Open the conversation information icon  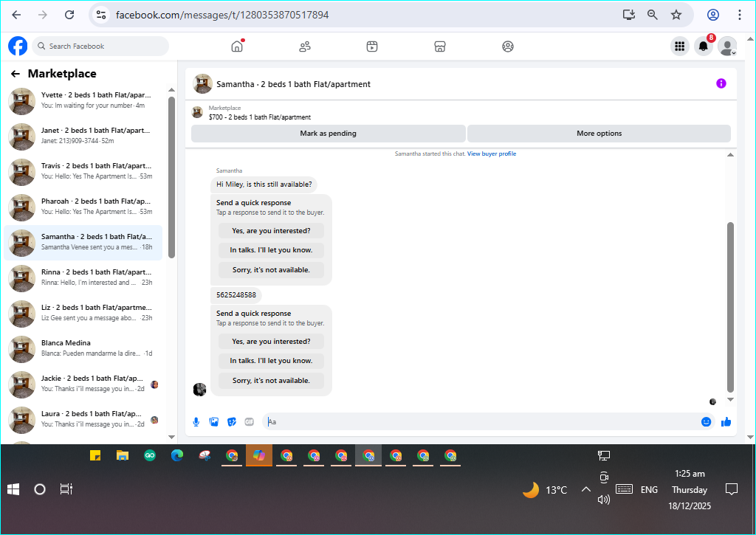tap(721, 84)
